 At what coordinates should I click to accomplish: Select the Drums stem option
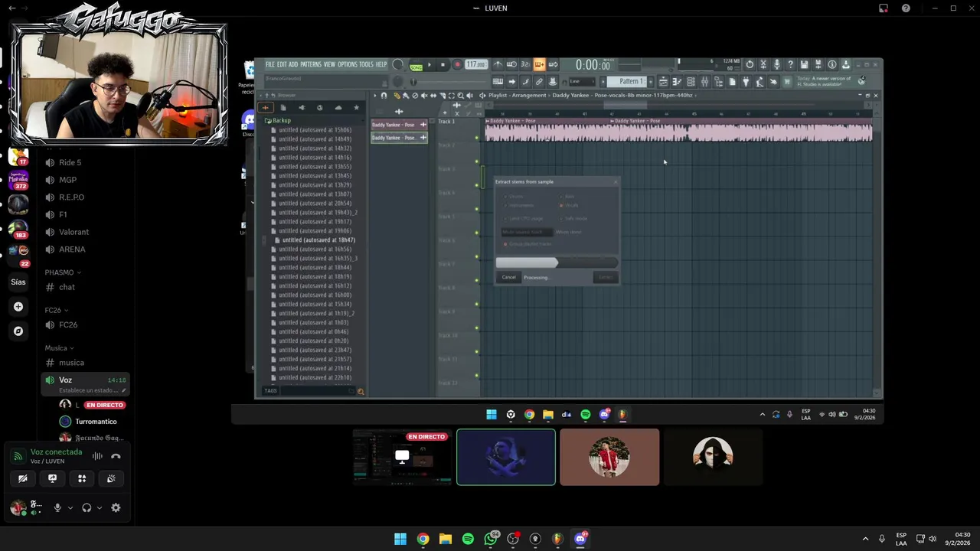513,197
